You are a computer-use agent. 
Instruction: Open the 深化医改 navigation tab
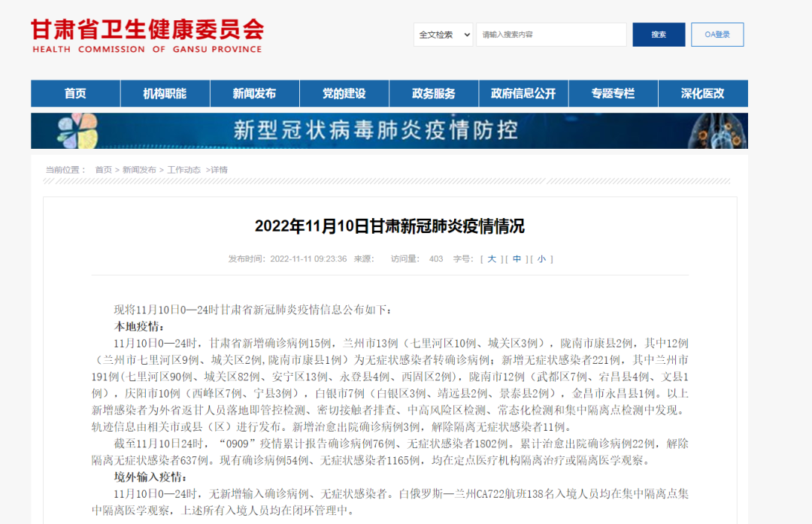[702, 94]
